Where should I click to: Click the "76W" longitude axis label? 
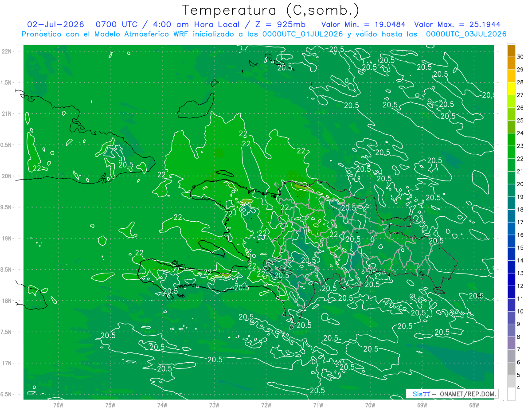(x=58, y=405)
